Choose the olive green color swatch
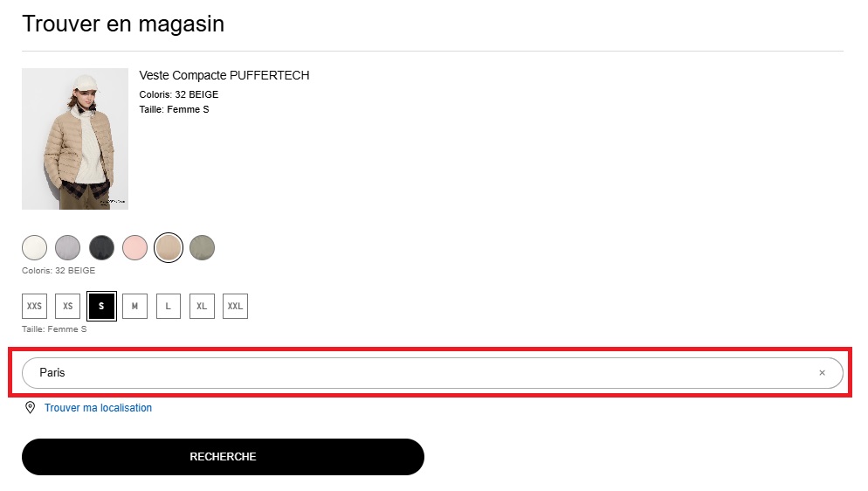The width and height of the screenshot is (868, 491). [x=202, y=248]
